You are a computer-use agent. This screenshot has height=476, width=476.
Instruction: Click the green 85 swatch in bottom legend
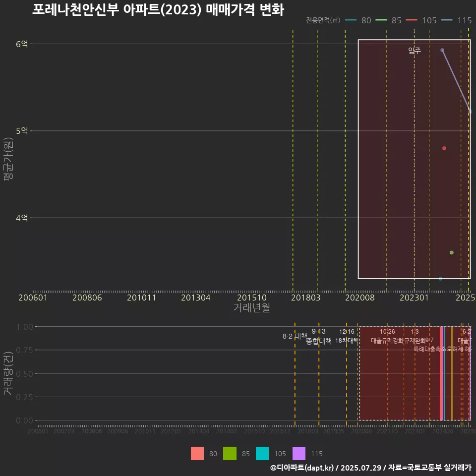tap(230, 453)
